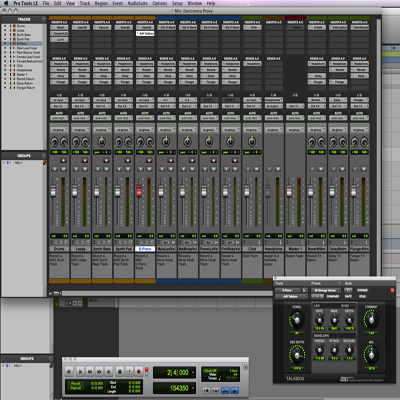Click the Return to Zero transport button

(80, 371)
